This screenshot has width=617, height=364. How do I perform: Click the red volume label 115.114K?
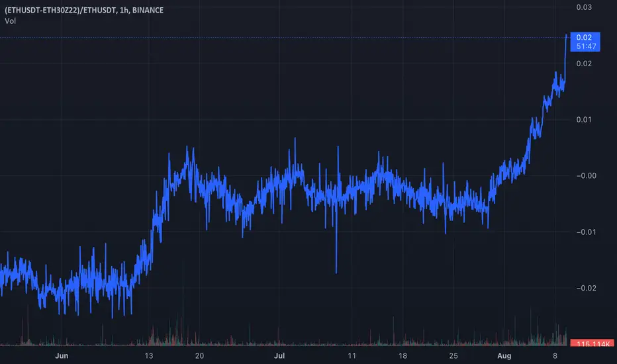pyautogui.click(x=593, y=343)
